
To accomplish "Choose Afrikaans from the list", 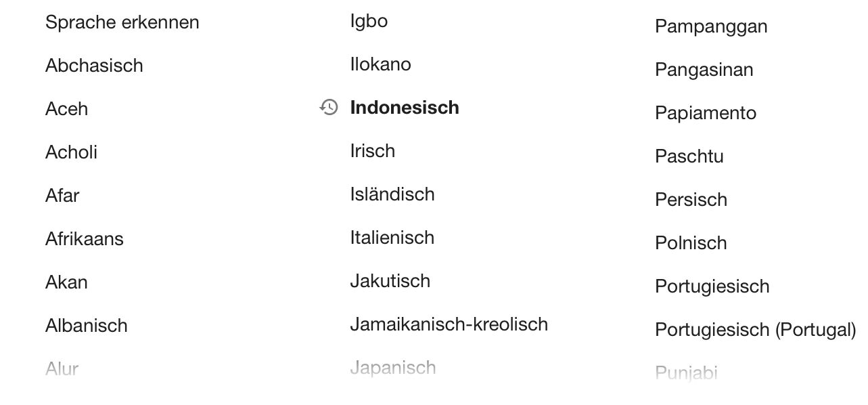I will [84, 239].
